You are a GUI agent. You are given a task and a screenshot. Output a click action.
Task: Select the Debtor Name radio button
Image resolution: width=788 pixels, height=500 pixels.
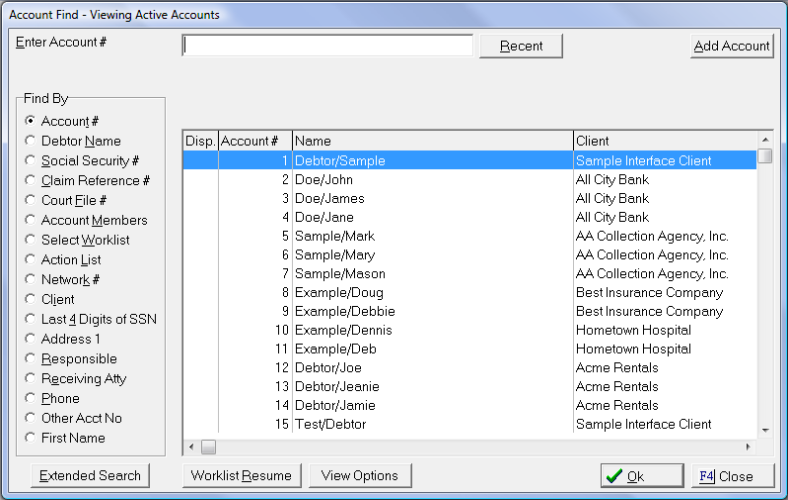click(x=31, y=141)
